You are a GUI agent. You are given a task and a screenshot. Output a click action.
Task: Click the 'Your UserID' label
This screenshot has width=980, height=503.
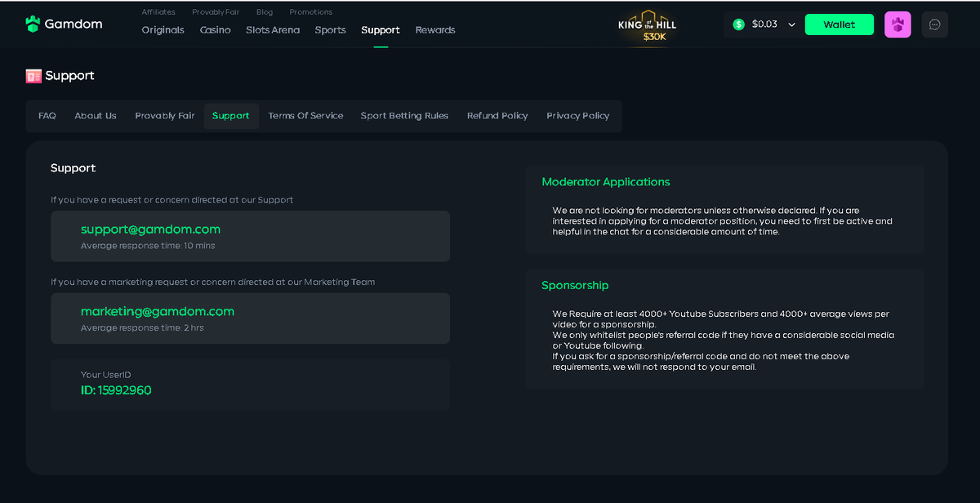pyautogui.click(x=106, y=375)
